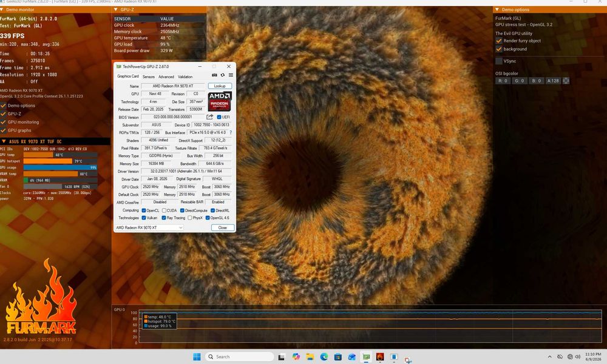Click the GPU Name field in GPU-Z

(x=173, y=86)
